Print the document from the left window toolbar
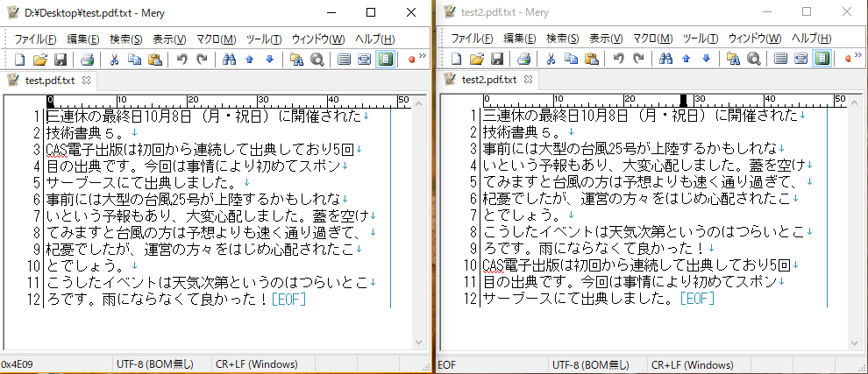 coord(87,60)
